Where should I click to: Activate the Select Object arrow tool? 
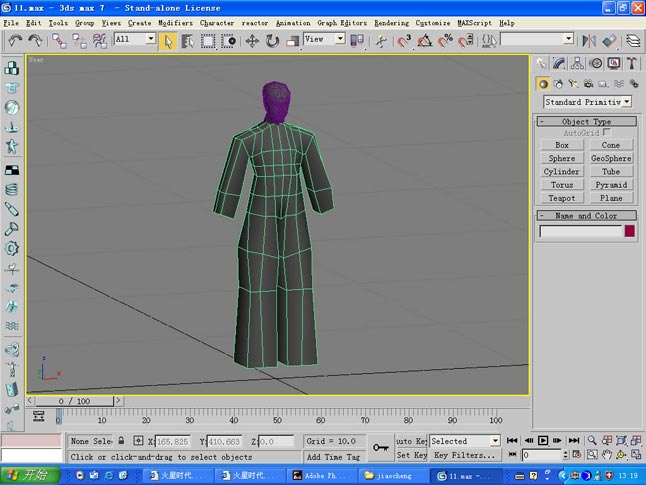pos(168,41)
